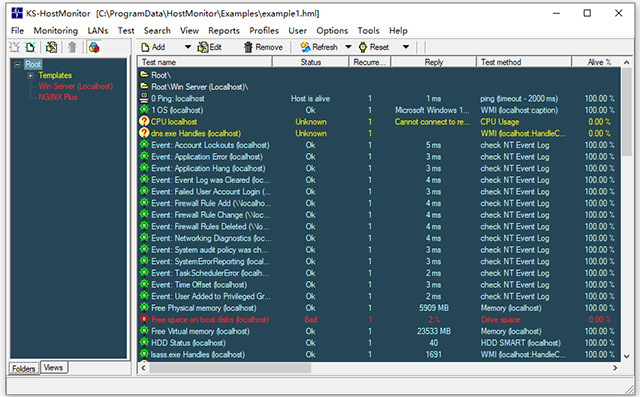
Task: Select Templates folder in the tree
Action: coord(55,75)
